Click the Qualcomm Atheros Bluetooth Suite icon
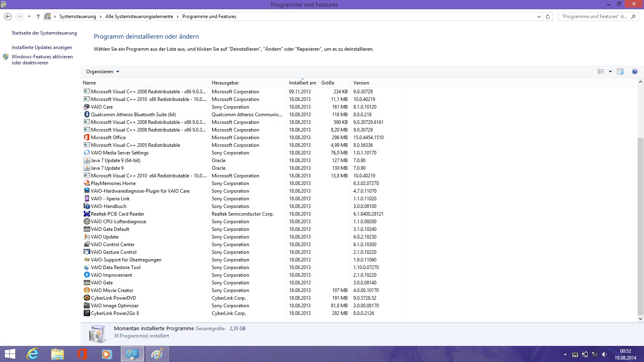The width and height of the screenshot is (644, 362). pos(87,115)
